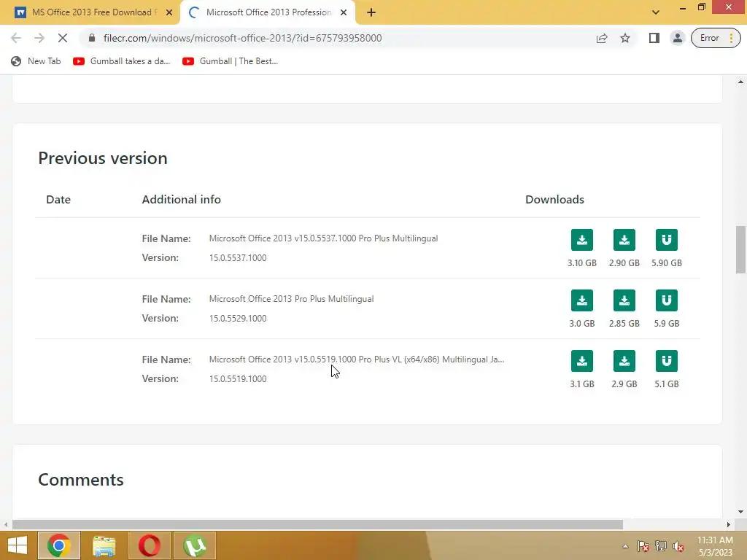Bookmark this page with the star icon

(x=625, y=38)
